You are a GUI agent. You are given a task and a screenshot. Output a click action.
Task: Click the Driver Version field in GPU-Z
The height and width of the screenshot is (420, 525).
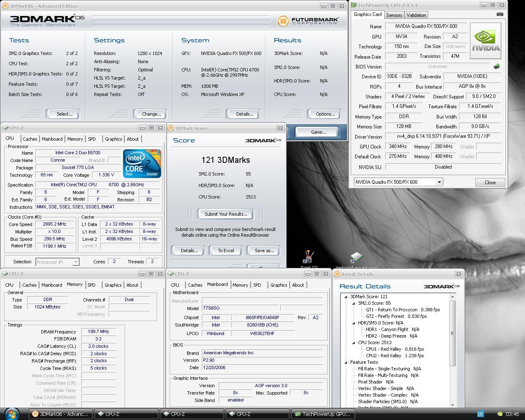(x=443, y=136)
